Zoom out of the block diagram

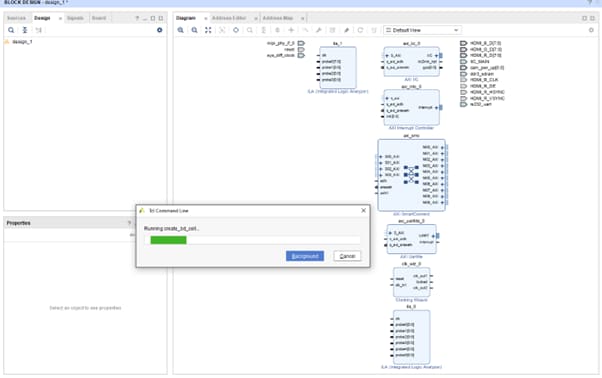(194, 30)
